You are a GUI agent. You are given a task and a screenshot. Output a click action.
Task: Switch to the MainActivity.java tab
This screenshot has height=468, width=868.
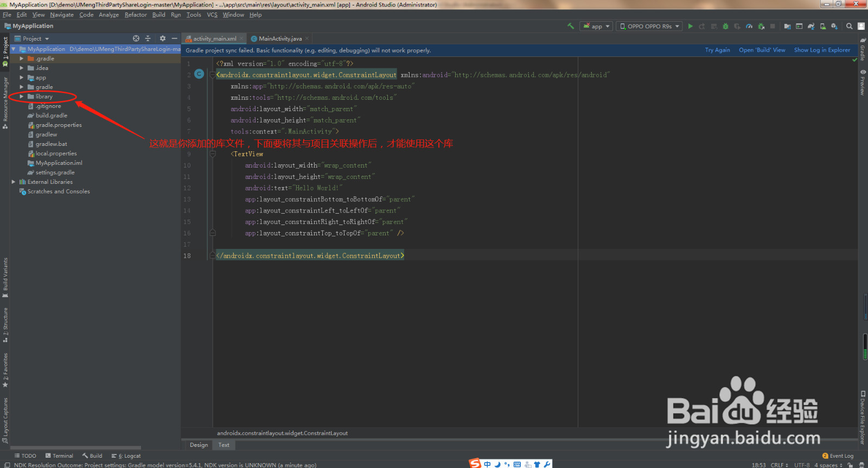point(280,39)
